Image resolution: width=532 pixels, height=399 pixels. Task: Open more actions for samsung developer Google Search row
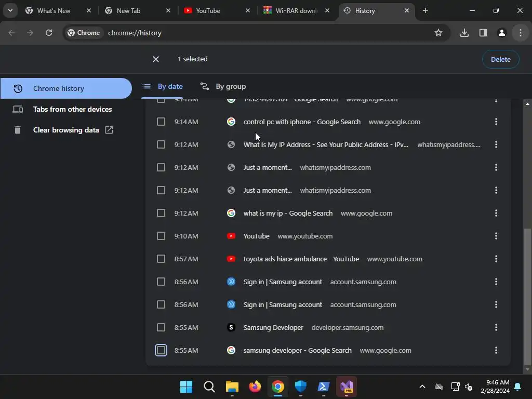(496, 350)
